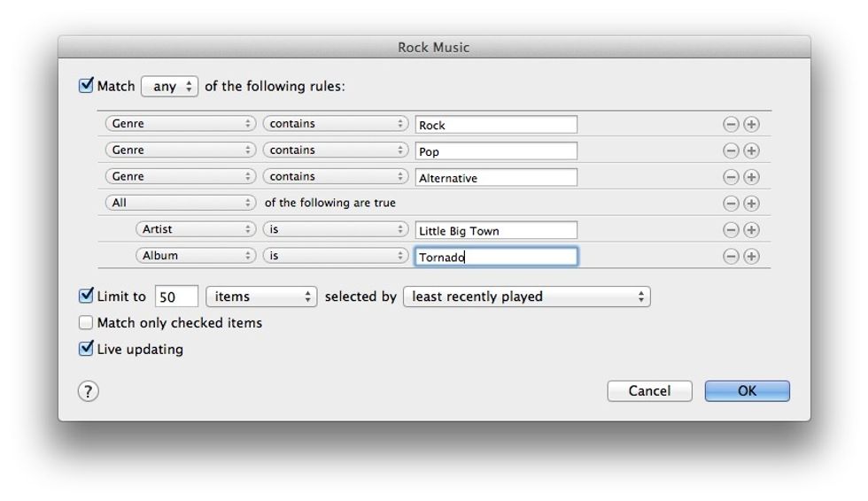Image resolution: width=868 pixels, height=501 pixels.
Task: Remove the Genre contains Alternative rule
Action: coord(731,177)
